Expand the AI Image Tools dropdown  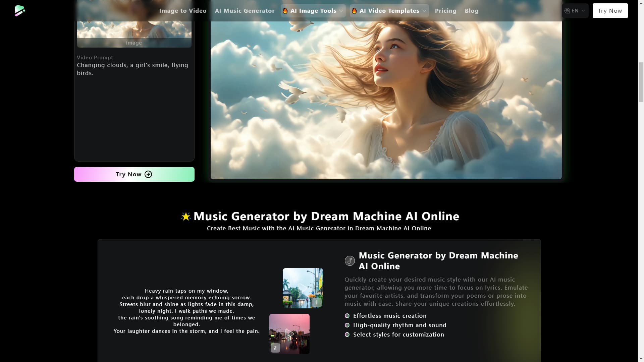click(x=313, y=10)
